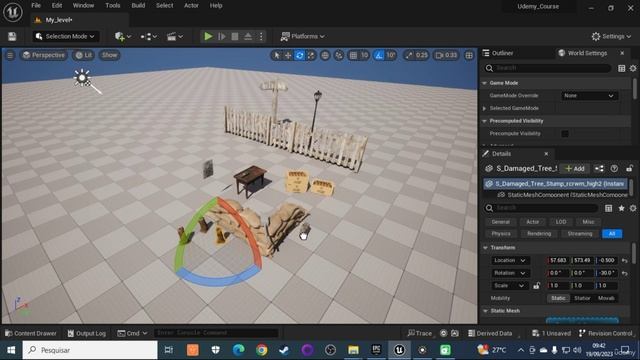
Task: Open the GameMode Override dropdown showing None
Action: [x=589, y=96]
